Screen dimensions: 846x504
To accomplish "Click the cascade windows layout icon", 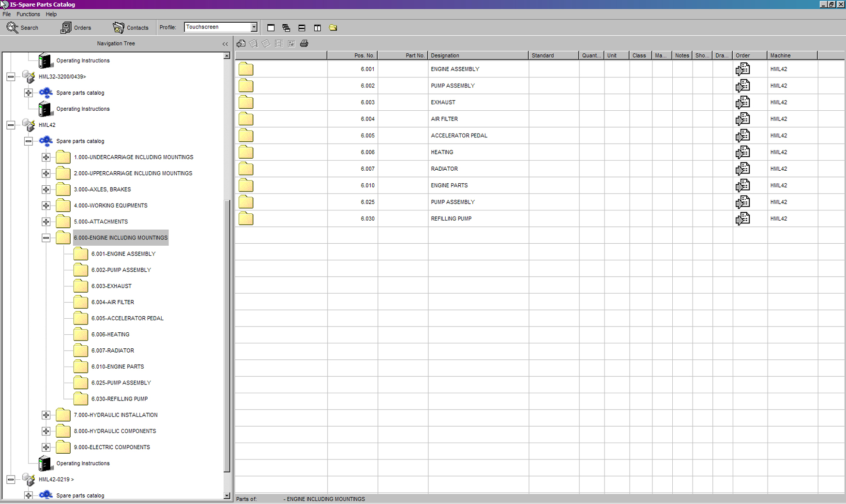I will tap(286, 28).
